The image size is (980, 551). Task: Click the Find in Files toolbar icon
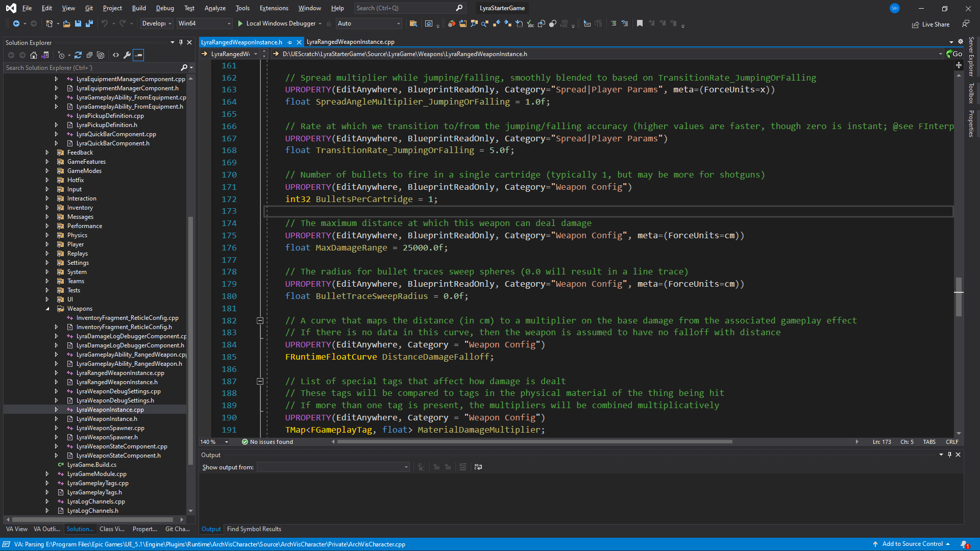413,23
